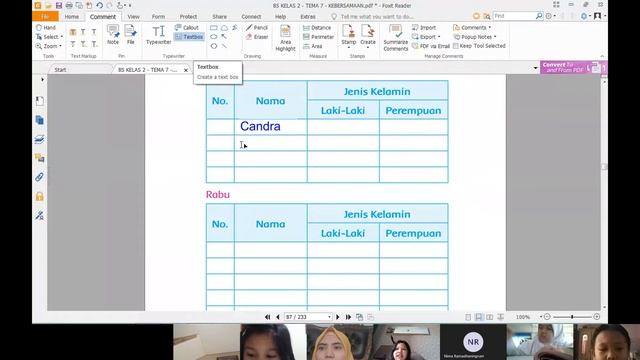Click the Tell me what you want search
This screenshot has width=640, height=360.
point(377,17)
